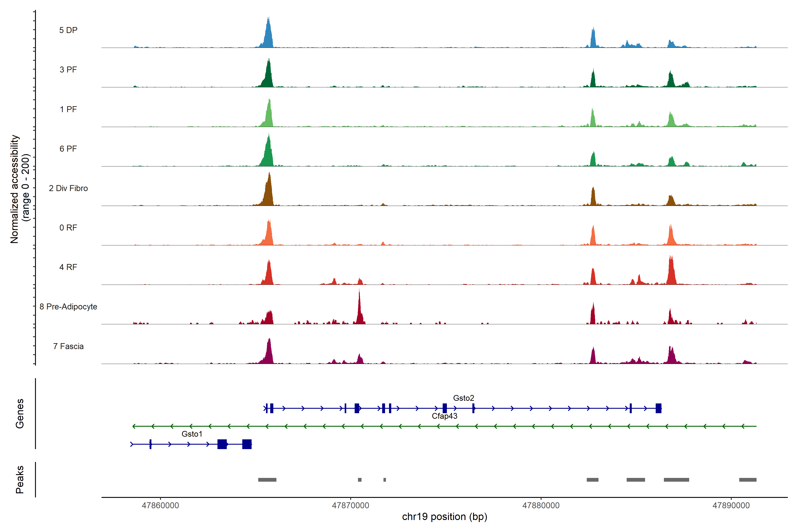798x532 pixels.
Task: Click the 5 DP track label
Action: point(68,30)
